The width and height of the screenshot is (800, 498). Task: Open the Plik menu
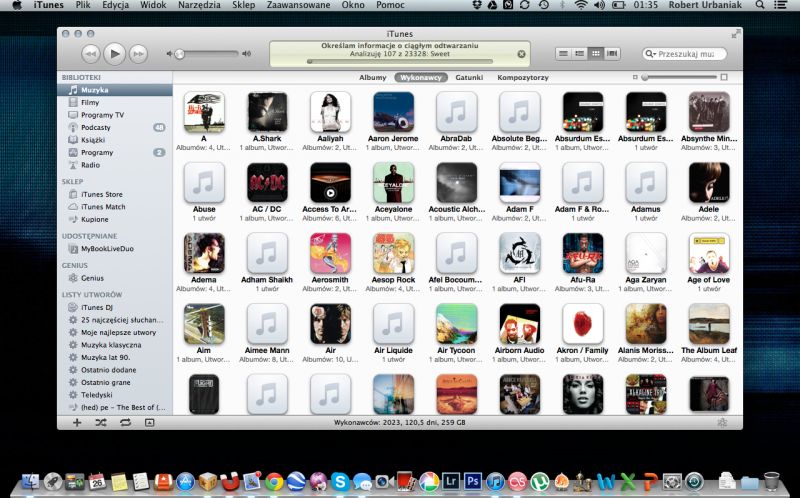pyautogui.click(x=83, y=5)
